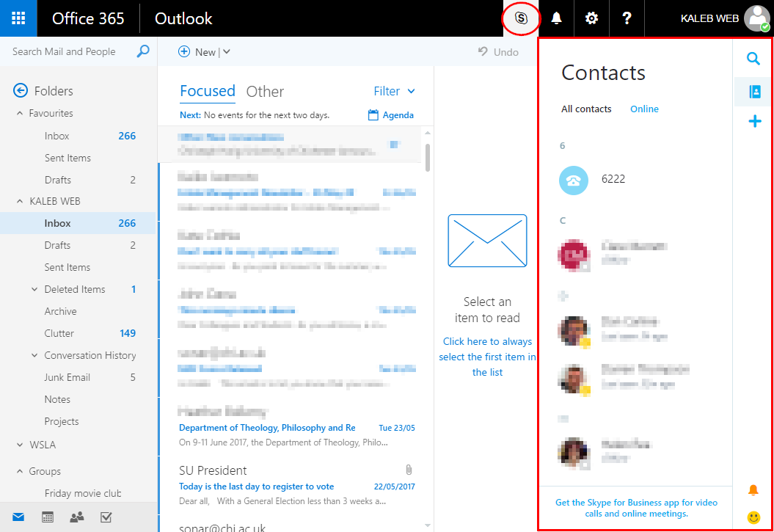Open the settings gear menu
Image resolution: width=774 pixels, height=532 pixels.
point(591,18)
